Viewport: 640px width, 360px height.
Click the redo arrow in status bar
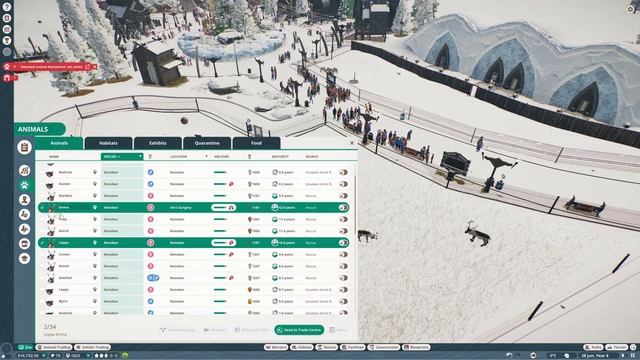[518, 356]
